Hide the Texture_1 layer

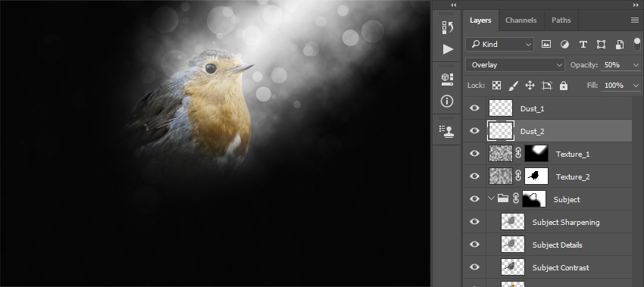coord(474,154)
